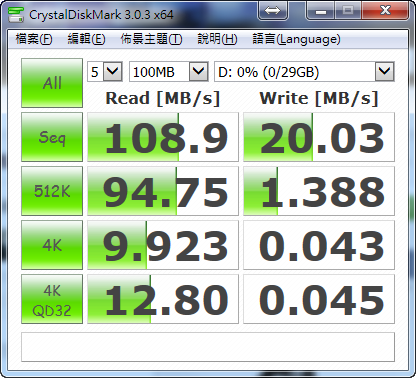Minimize the CrystalDiskMark window
The width and height of the screenshot is (416, 378).
[321, 11]
